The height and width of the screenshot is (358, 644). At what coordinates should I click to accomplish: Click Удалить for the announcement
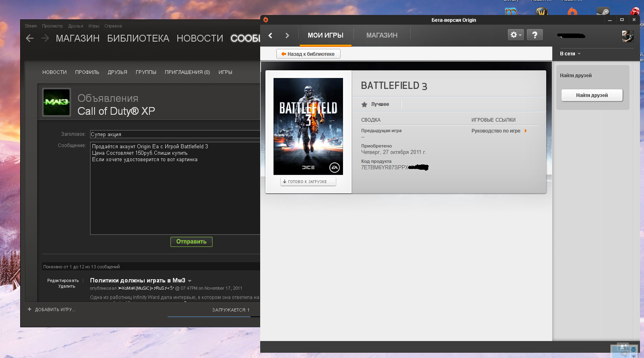(x=67, y=286)
